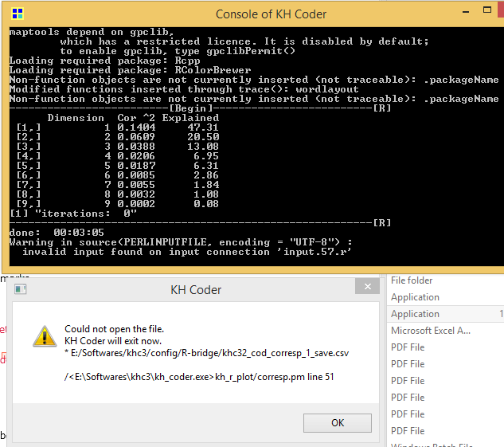Click the warning triangle icon in dialog
The height and width of the screenshot is (447, 504).
pos(45,336)
